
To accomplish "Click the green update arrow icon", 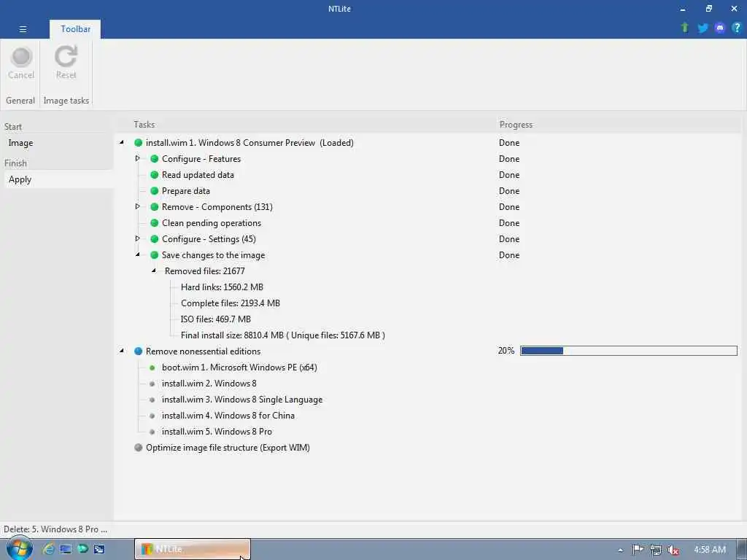I will click(x=684, y=28).
